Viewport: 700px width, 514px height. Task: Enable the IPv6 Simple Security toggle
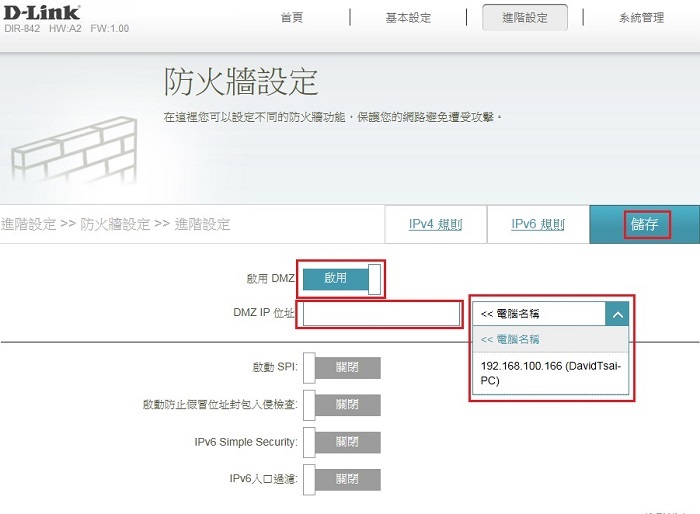click(x=341, y=442)
